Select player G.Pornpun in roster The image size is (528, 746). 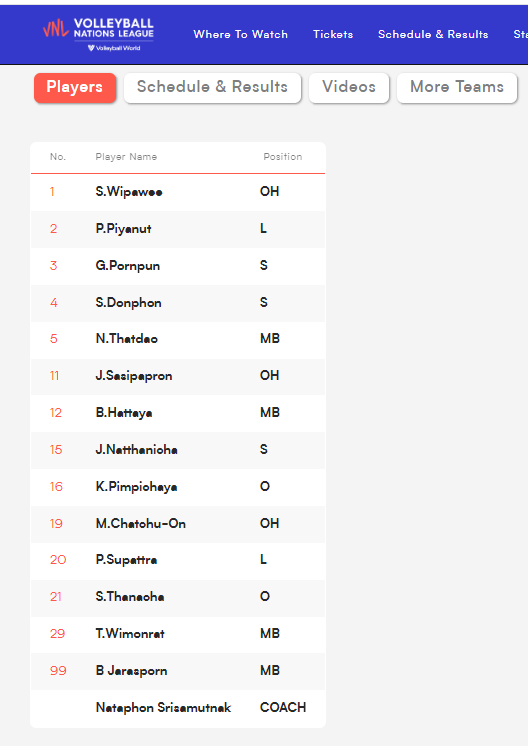point(127,265)
